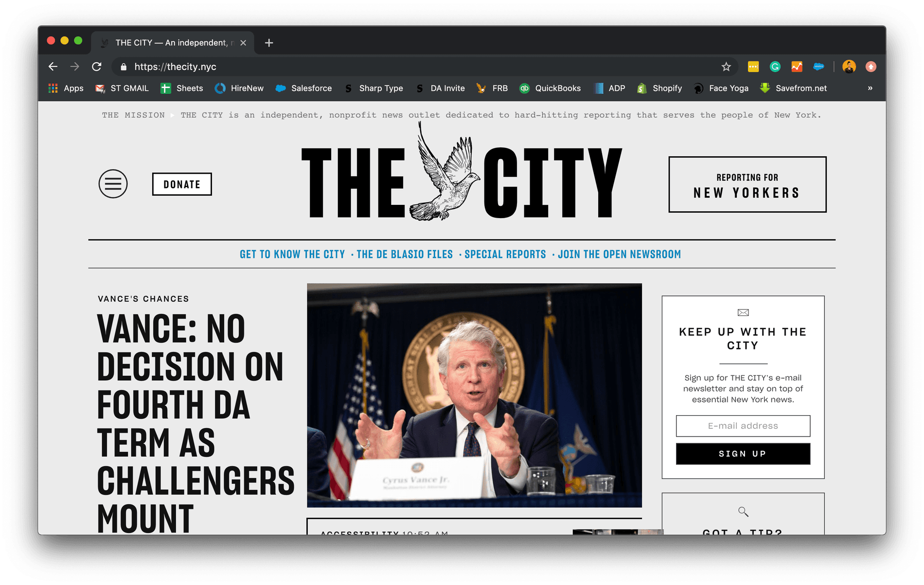This screenshot has height=585, width=924.
Task: Reload the page
Action: click(x=97, y=67)
